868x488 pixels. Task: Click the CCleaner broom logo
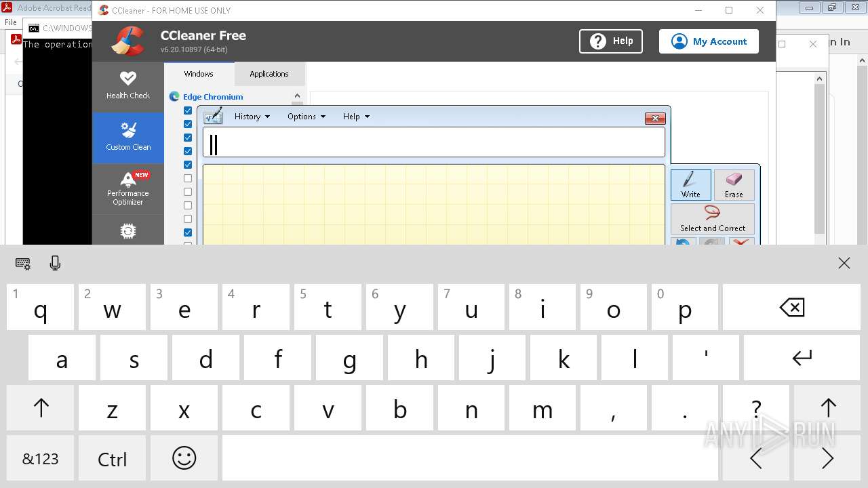coord(128,41)
